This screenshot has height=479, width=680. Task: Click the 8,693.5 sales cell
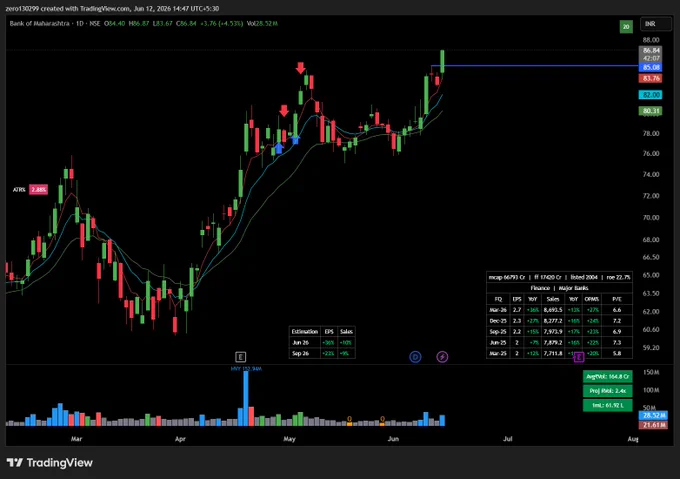click(x=552, y=310)
